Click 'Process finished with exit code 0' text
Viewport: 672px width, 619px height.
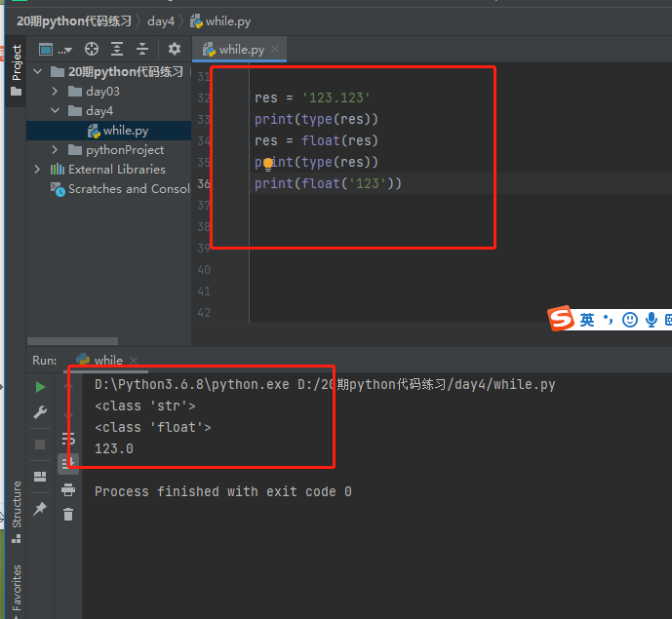click(x=223, y=491)
